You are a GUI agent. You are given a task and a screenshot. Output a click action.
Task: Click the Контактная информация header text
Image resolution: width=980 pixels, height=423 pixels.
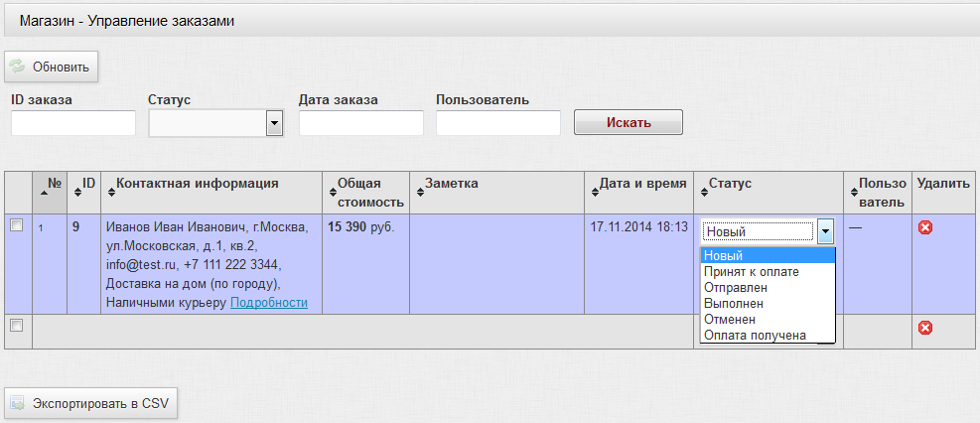[198, 183]
